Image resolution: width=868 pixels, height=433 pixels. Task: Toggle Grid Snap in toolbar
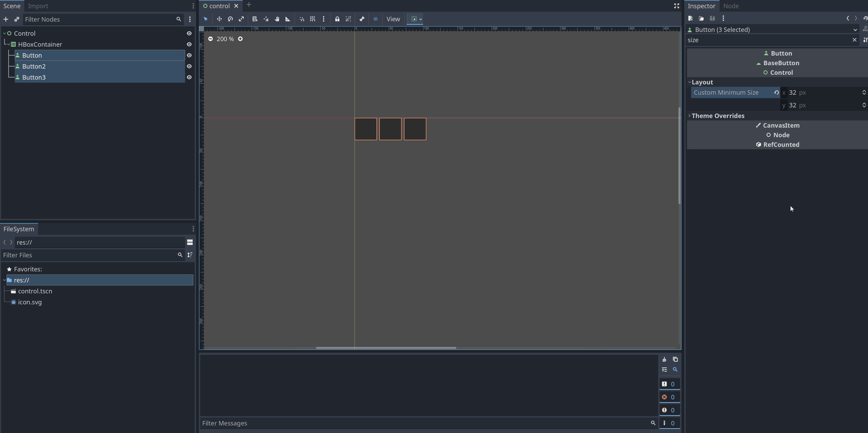313,19
